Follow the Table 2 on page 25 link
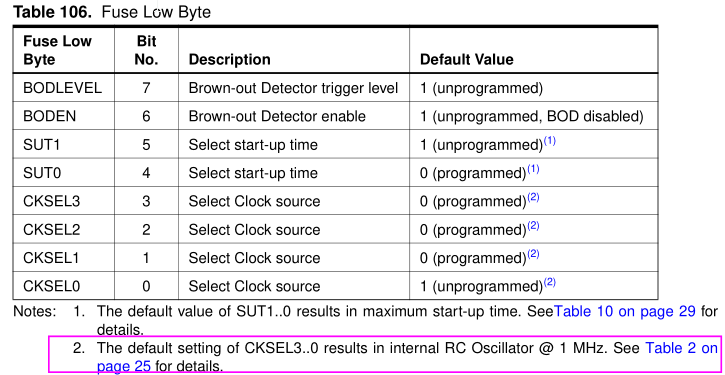Image resolution: width=725 pixels, height=375 pixels. point(681,348)
